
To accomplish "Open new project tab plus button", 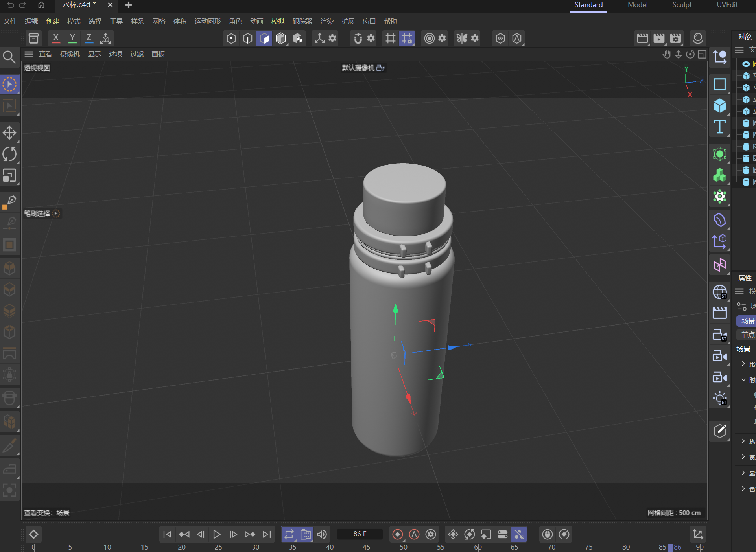I will click(129, 5).
